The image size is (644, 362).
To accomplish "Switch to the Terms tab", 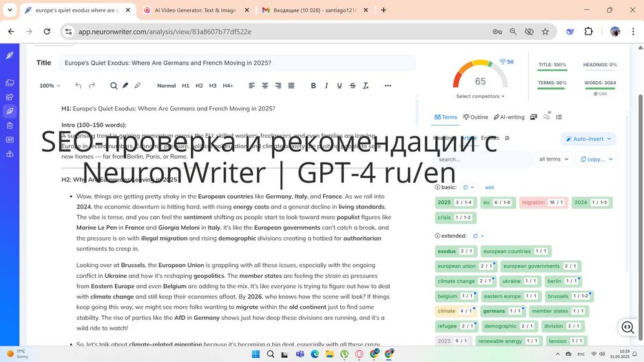I will (446, 117).
